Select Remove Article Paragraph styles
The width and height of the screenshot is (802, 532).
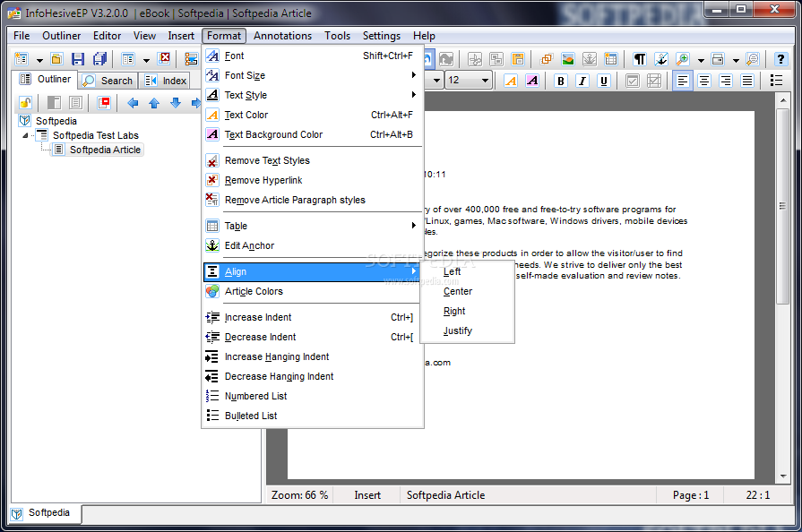tap(313, 200)
